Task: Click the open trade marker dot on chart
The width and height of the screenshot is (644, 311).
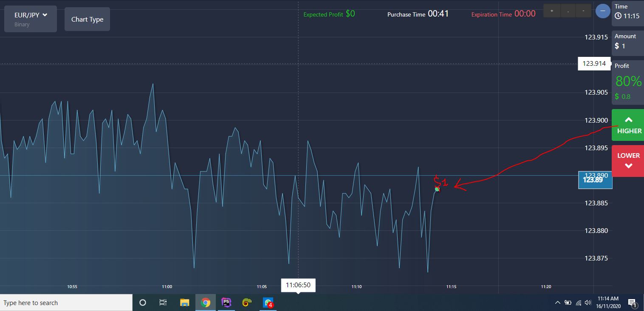Action: click(437, 189)
